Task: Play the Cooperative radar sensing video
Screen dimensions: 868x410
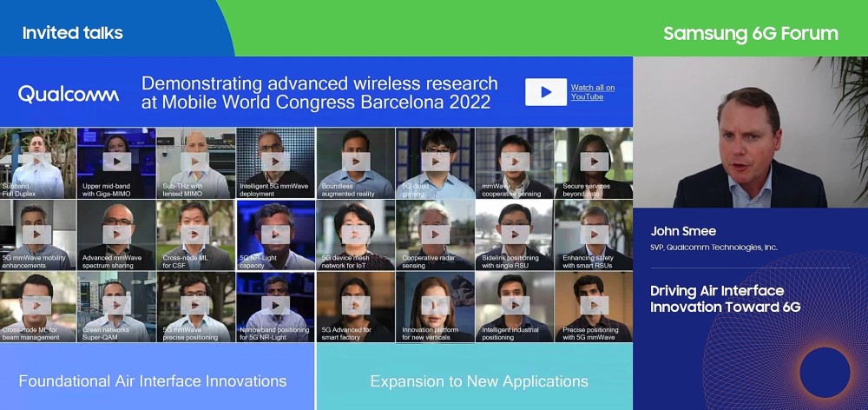Action: point(436,234)
